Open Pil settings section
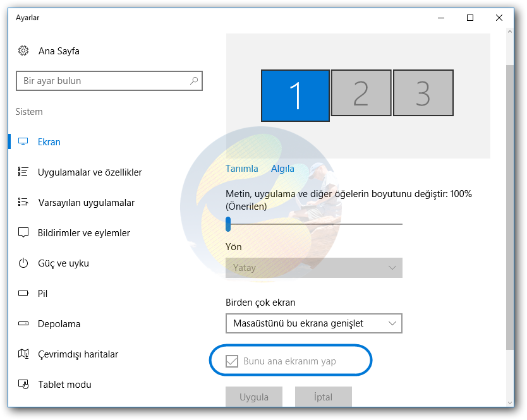 click(x=43, y=293)
